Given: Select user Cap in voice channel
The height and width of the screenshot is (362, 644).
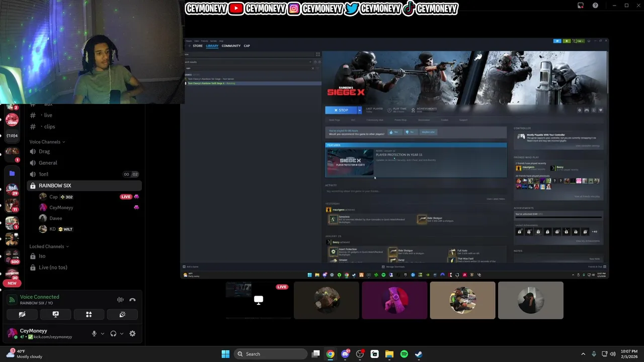Looking at the screenshot, I should [x=53, y=197].
